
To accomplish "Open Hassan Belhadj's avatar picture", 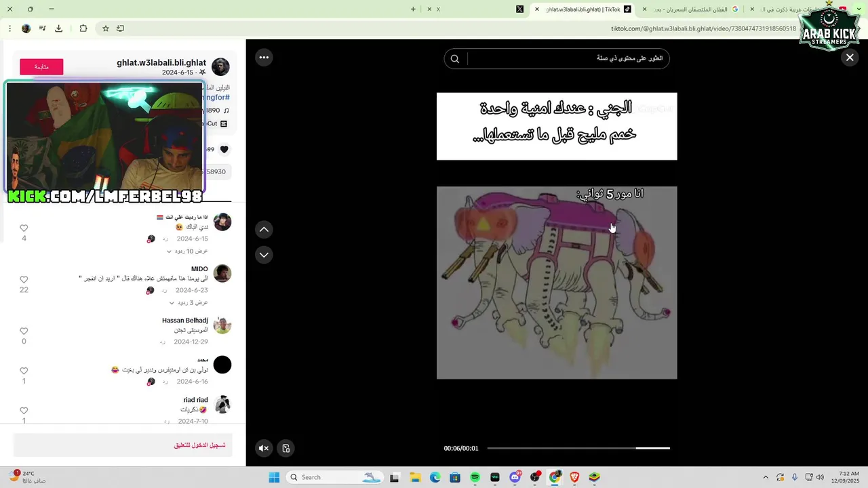I will click(x=222, y=325).
